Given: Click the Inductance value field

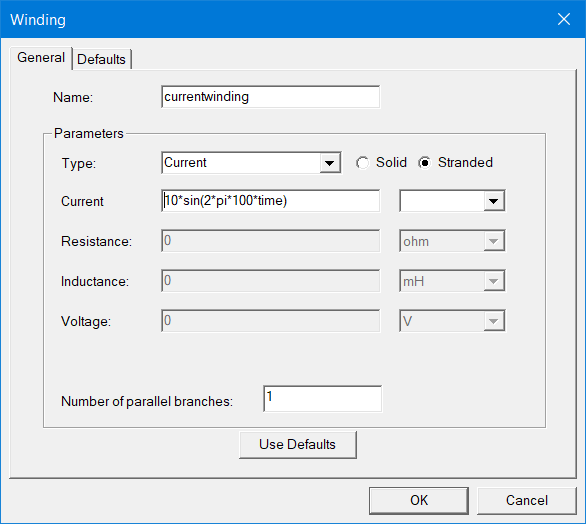Looking at the screenshot, I should click(271, 281).
